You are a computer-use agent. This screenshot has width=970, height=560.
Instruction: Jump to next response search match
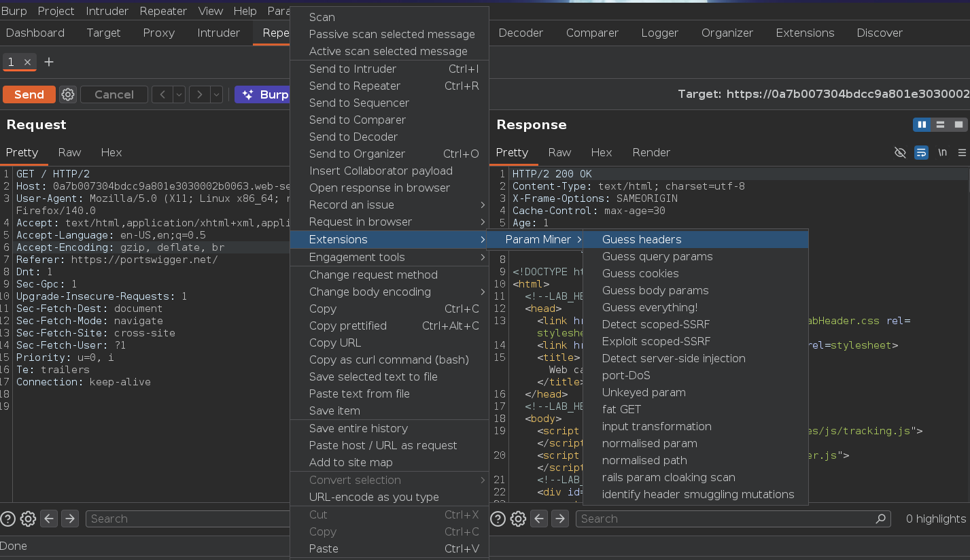pyautogui.click(x=560, y=519)
